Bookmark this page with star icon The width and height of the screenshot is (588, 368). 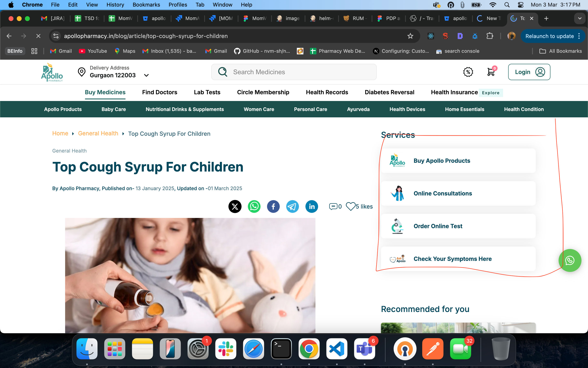tap(410, 36)
